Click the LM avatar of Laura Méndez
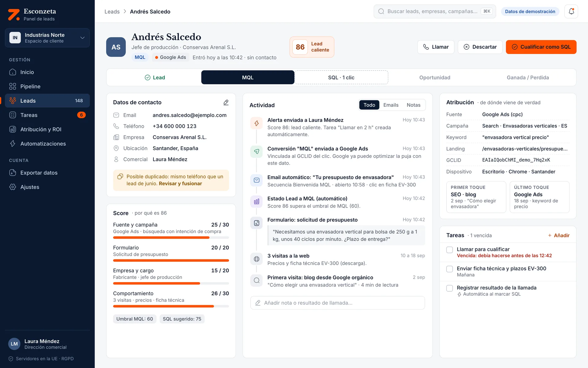 14,344
